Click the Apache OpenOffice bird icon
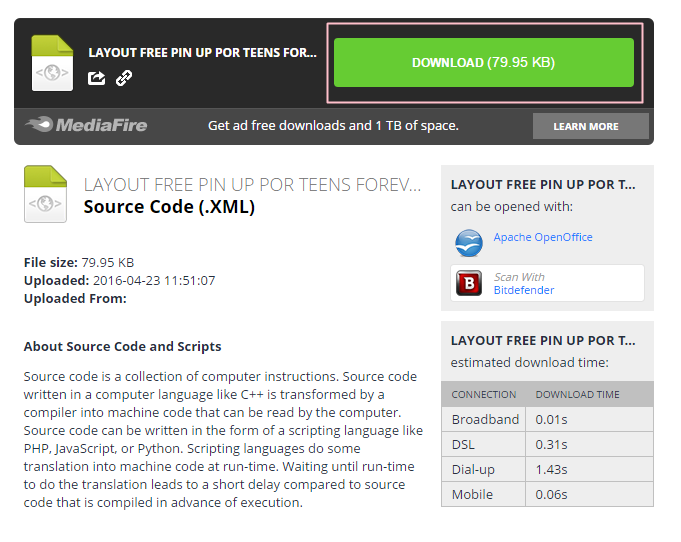 click(x=469, y=243)
